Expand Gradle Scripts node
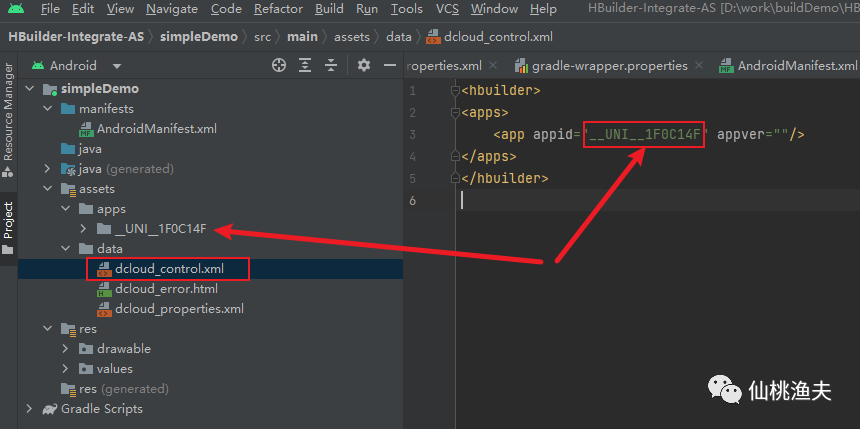Screen dimensions: 860x429 tap(29, 409)
